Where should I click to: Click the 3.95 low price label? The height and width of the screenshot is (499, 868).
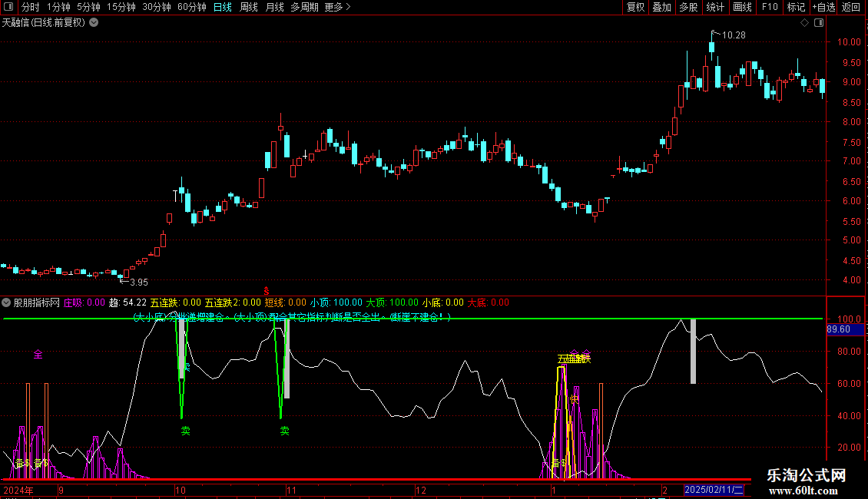[x=138, y=283]
